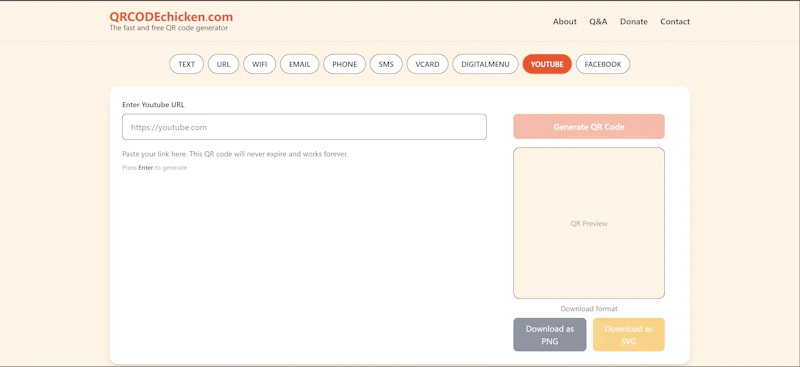Viewport: 800px width, 367px height.
Task: Open the Contact page
Action: [x=675, y=21]
